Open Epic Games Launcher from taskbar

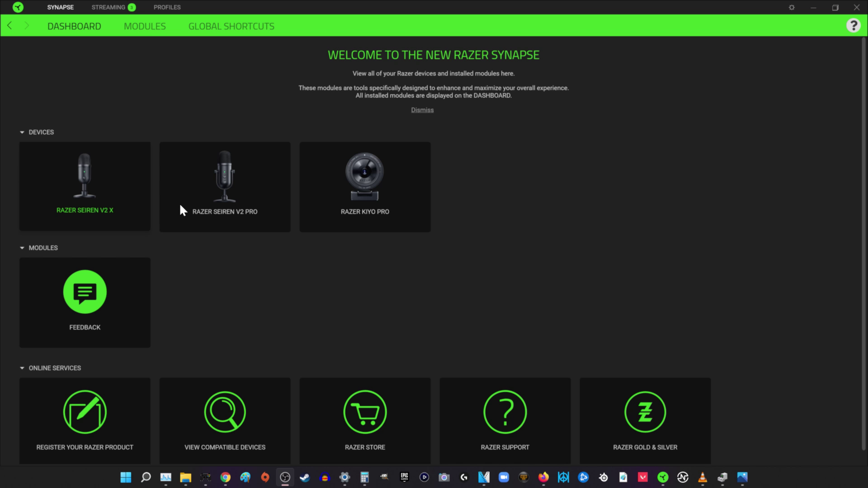404,477
